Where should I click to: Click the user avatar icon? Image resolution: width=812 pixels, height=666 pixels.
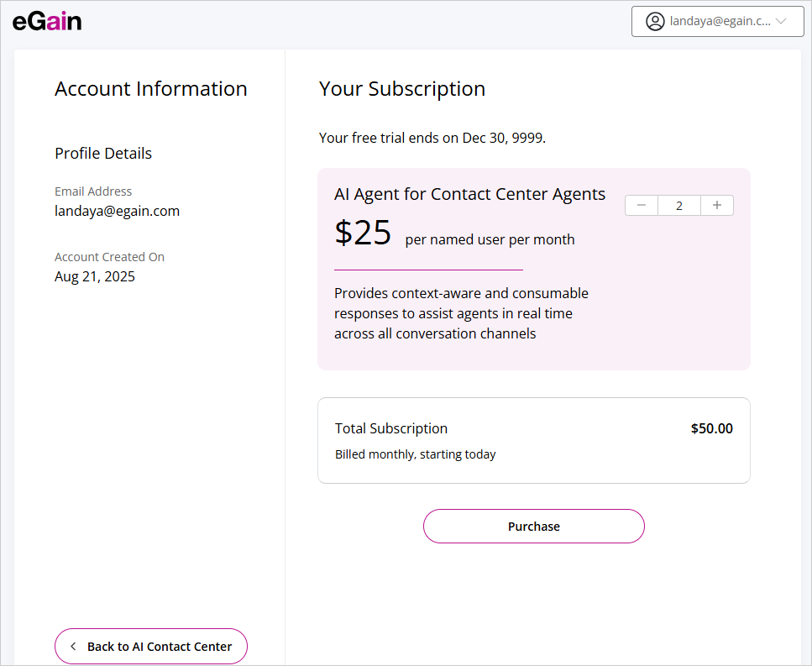pos(655,22)
